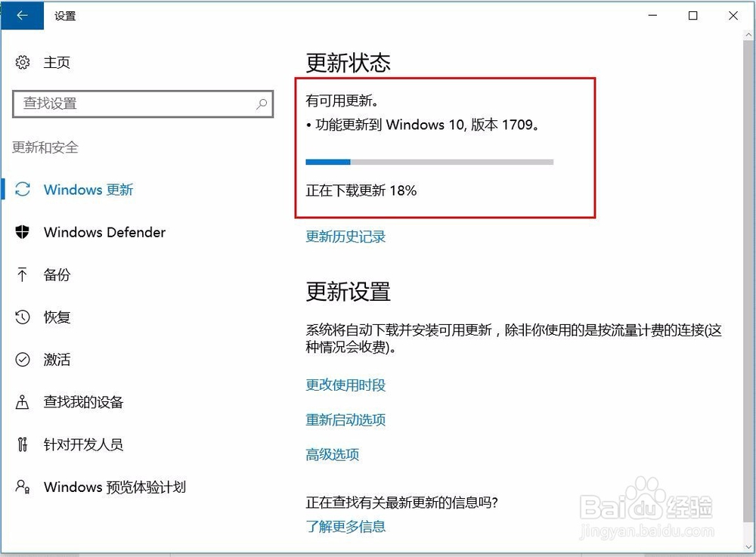Viewport: 756px width, 557px height.
Task: Click the 恢复 history clock icon
Action: (23, 317)
